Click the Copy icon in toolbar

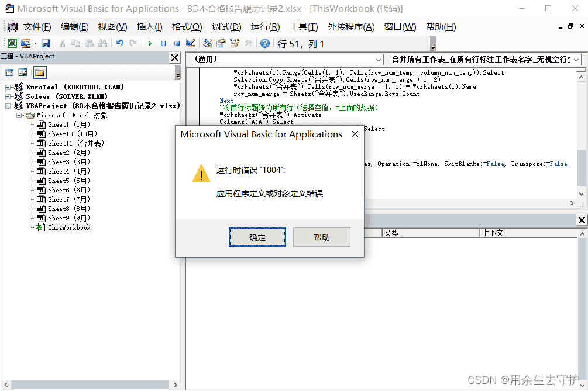(75, 43)
